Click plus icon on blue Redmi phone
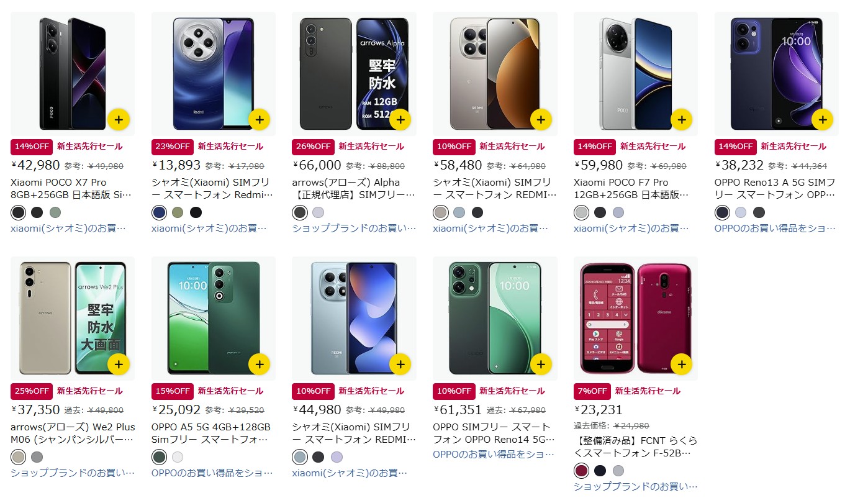Viewport: 868px width, 503px height. pos(260,119)
